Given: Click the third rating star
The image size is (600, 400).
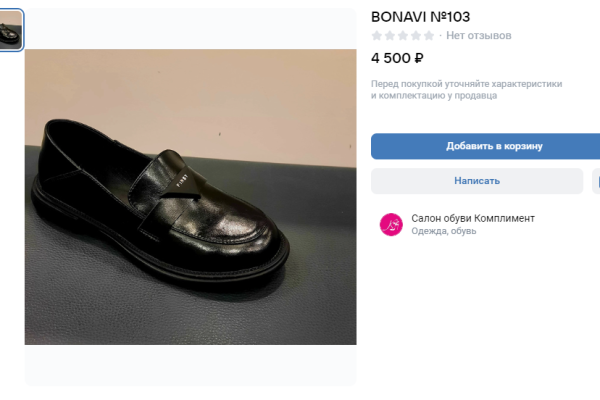Looking at the screenshot, I should pos(403,36).
